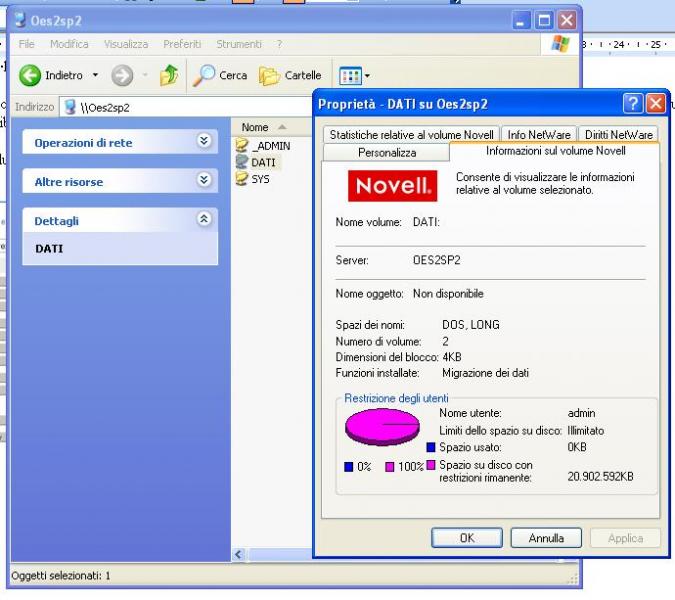Click the OK button
Viewport: 675px width, 600px height.
[467, 538]
